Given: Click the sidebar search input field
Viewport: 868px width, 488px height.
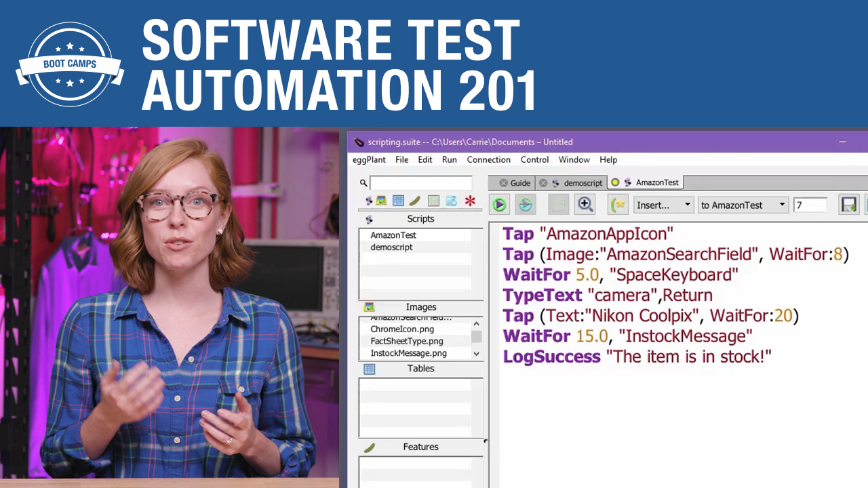Looking at the screenshot, I should tap(421, 183).
